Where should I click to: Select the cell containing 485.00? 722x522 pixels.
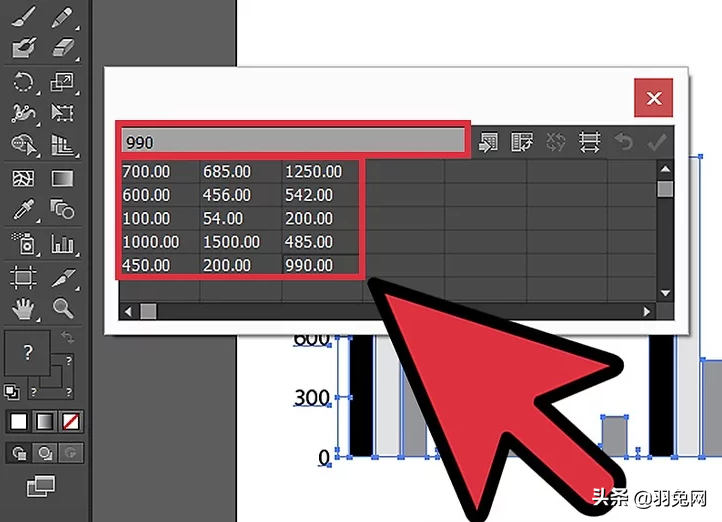point(321,242)
